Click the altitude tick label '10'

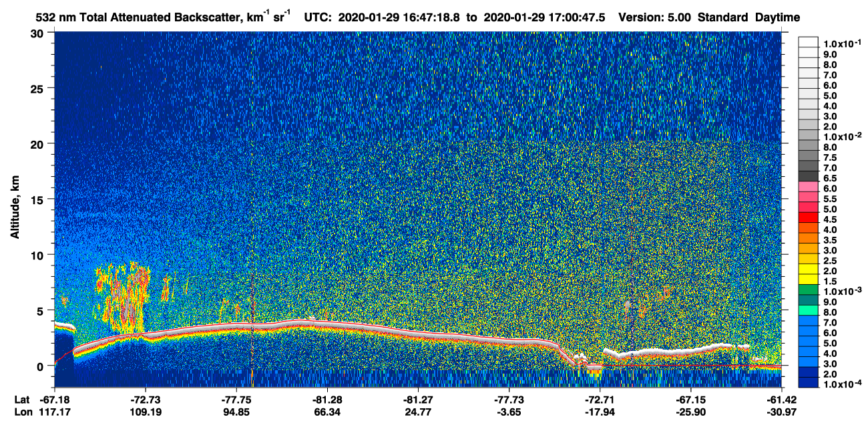(37, 255)
